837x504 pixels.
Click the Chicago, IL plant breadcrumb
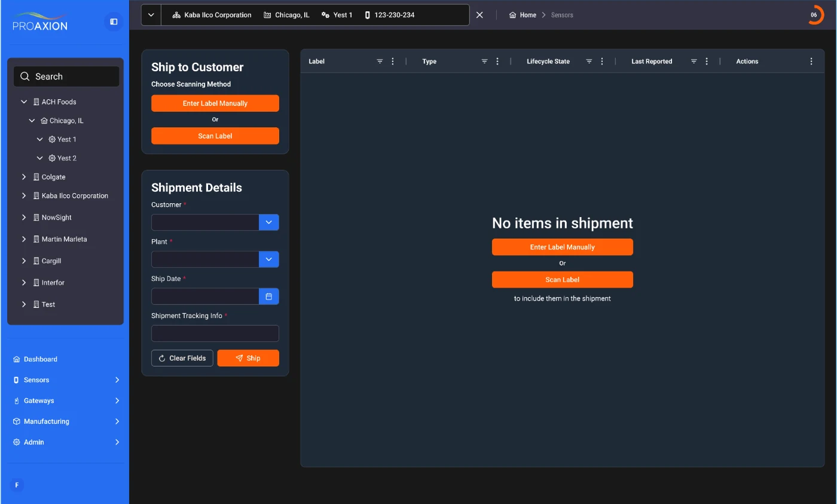pyautogui.click(x=287, y=15)
